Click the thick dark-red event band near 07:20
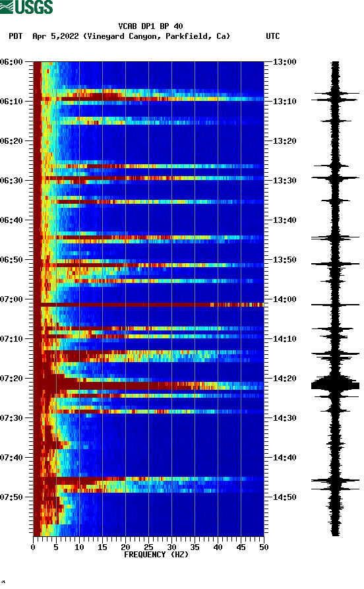Screen dimensions: 364x589 click(x=148, y=386)
